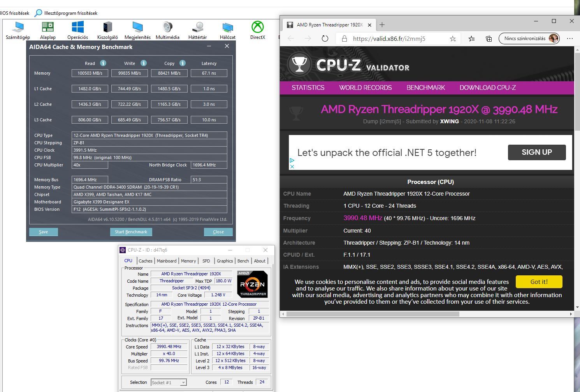Switch to the Caches tab
The height and width of the screenshot is (392, 580).
point(146,261)
